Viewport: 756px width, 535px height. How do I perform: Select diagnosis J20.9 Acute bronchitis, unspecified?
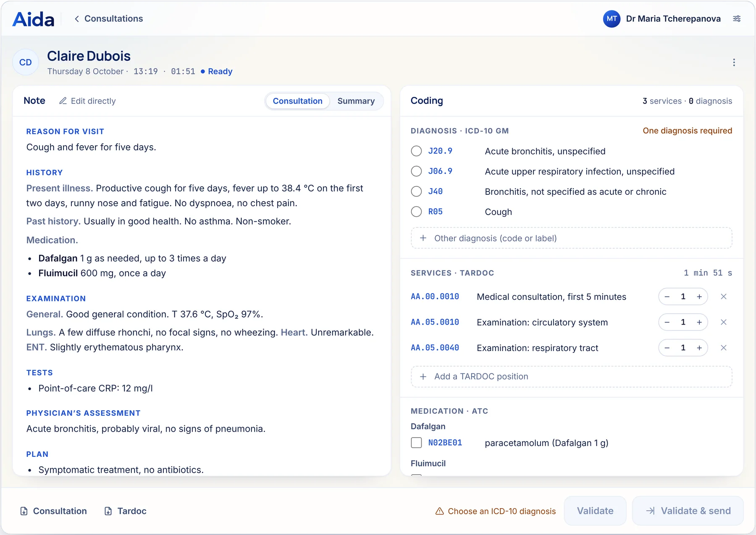(x=416, y=151)
